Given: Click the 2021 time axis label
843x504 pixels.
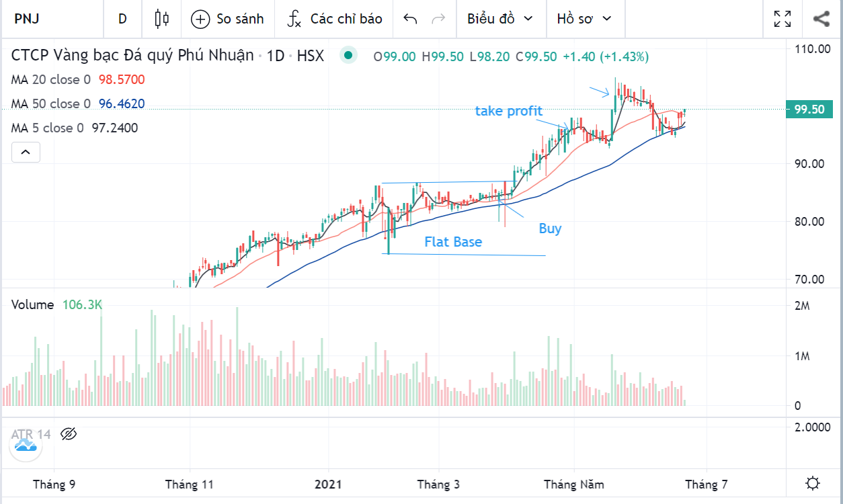Looking at the screenshot, I should tap(329, 484).
